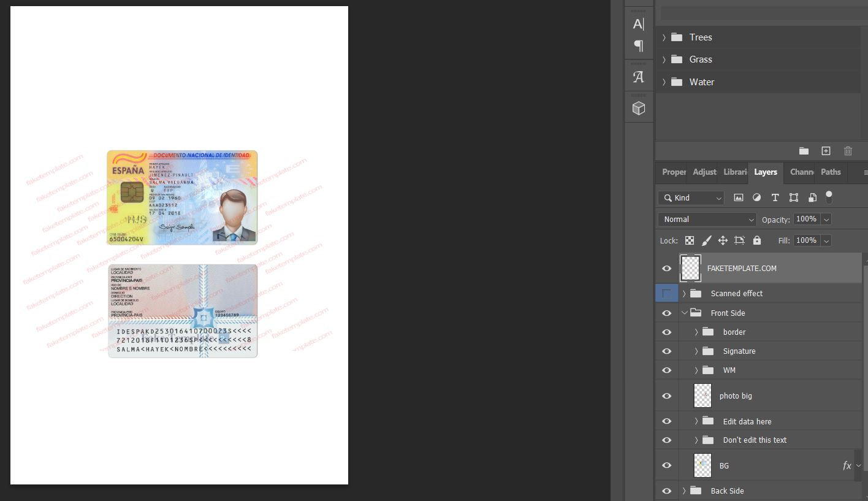Expand the border group
The width and height of the screenshot is (868, 501).
tap(696, 332)
